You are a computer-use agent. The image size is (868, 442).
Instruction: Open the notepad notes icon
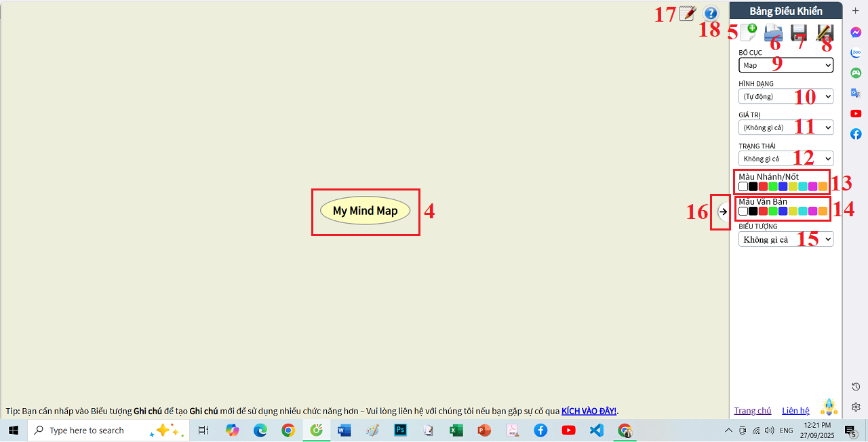(x=687, y=12)
